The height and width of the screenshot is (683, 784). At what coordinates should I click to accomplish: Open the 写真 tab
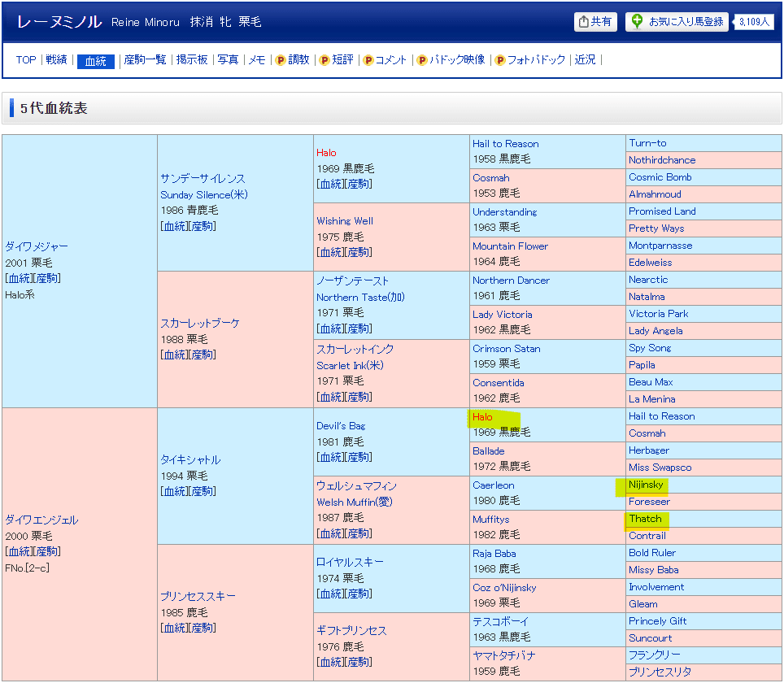[x=228, y=60]
